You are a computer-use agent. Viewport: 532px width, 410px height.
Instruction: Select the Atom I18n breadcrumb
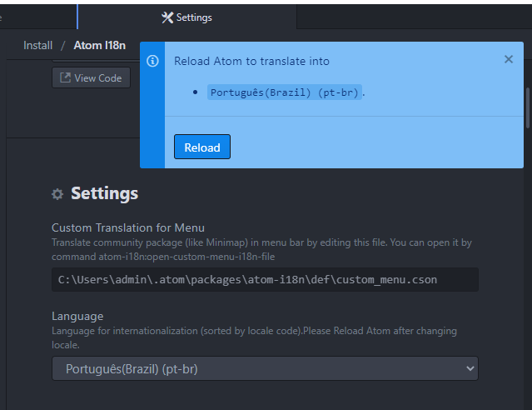[99, 45]
